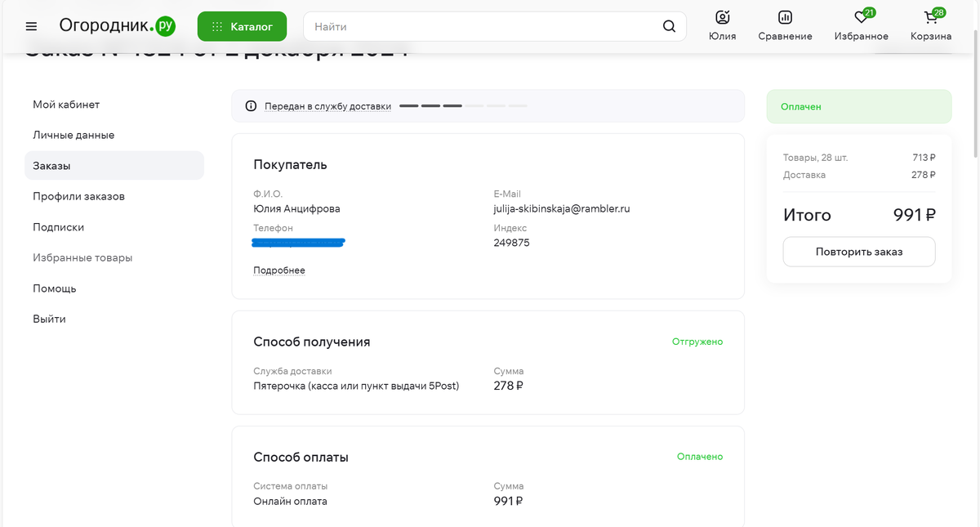Click the search magnifier icon
This screenshot has width=980, height=527.
coord(669,27)
